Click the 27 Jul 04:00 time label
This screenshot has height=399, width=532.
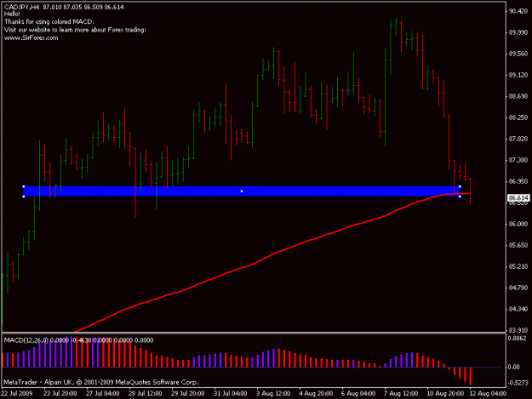point(102,394)
